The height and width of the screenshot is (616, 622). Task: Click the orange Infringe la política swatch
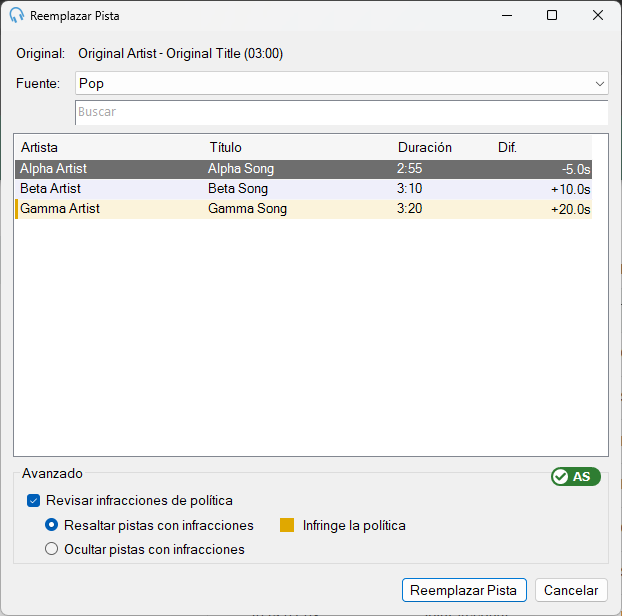click(287, 525)
